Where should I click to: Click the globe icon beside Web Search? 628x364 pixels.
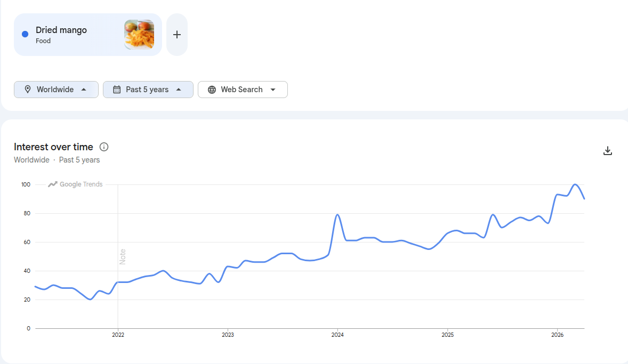pos(212,90)
